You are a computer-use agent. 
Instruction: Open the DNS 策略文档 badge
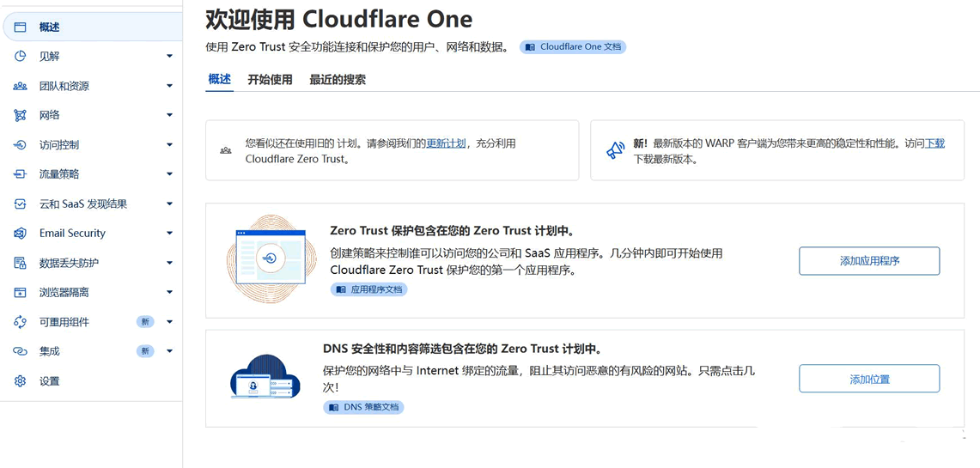tap(363, 407)
